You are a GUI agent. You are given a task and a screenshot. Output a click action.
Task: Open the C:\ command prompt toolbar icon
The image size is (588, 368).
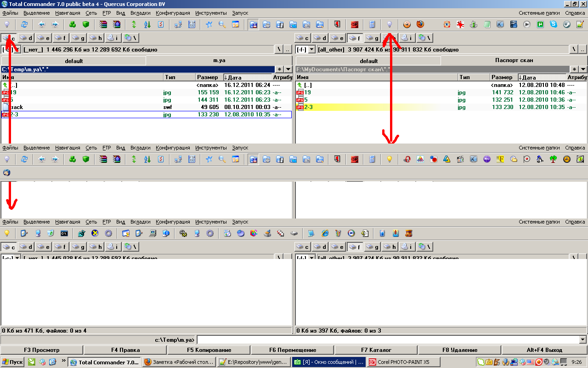pyautogui.click(x=65, y=233)
